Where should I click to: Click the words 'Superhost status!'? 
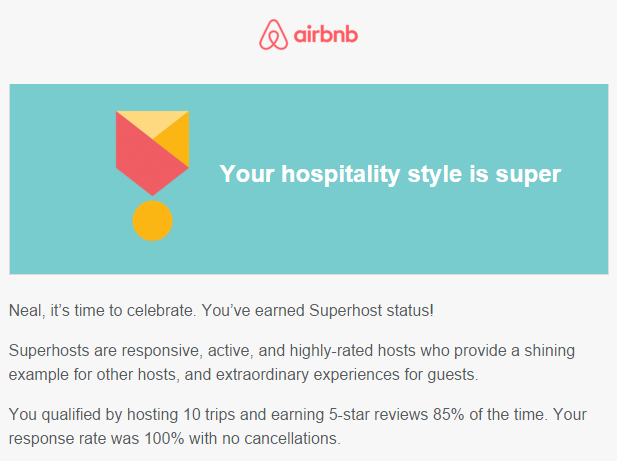pos(371,310)
